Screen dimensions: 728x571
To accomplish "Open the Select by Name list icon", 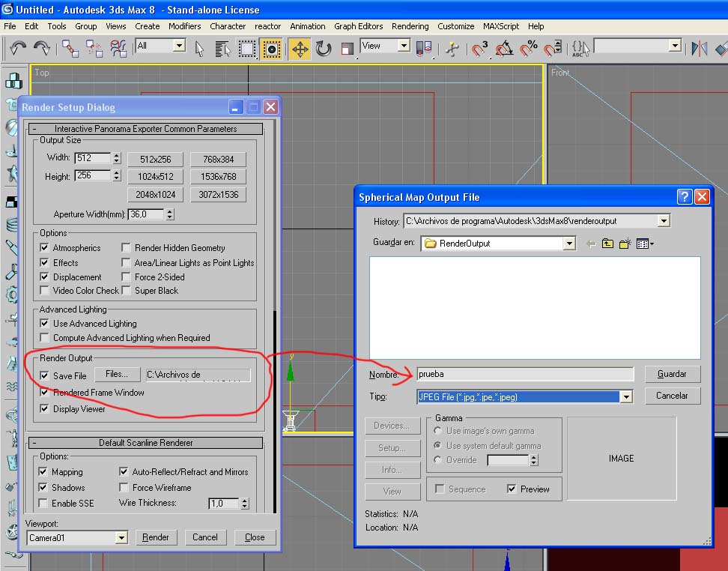I will tap(223, 49).
